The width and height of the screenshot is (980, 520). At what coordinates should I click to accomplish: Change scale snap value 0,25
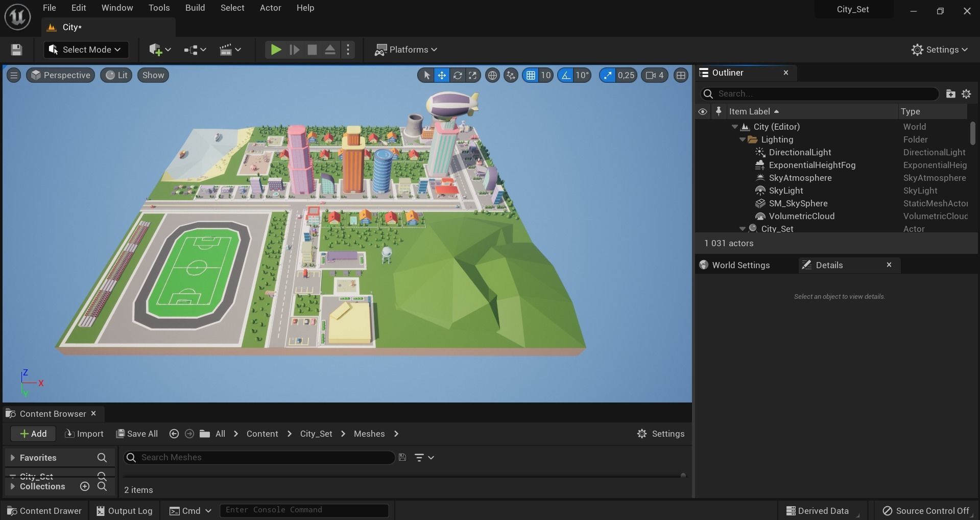[626, 75]
